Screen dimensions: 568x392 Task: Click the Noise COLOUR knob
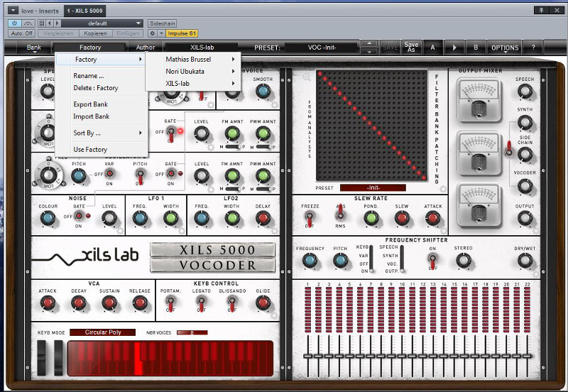tap(48, 218)
